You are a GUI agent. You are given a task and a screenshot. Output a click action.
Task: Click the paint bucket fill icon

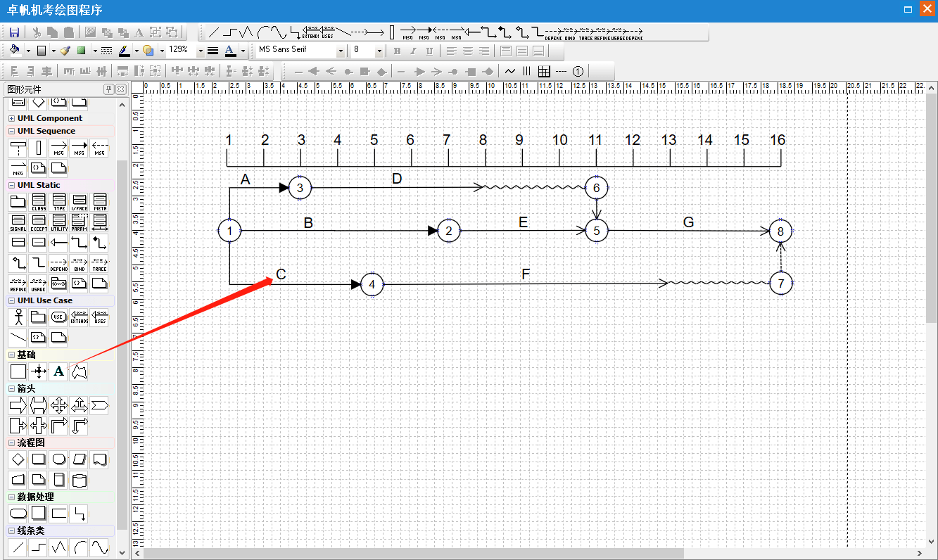(15, 51)
